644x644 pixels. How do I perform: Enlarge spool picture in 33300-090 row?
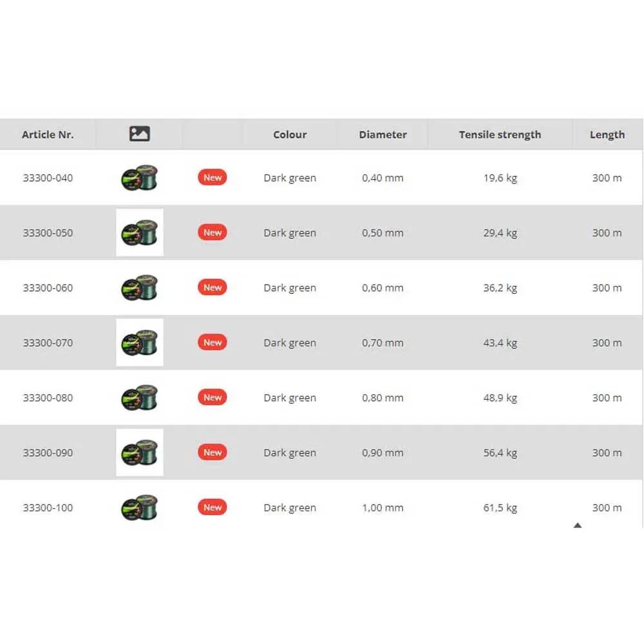[139, 453]
